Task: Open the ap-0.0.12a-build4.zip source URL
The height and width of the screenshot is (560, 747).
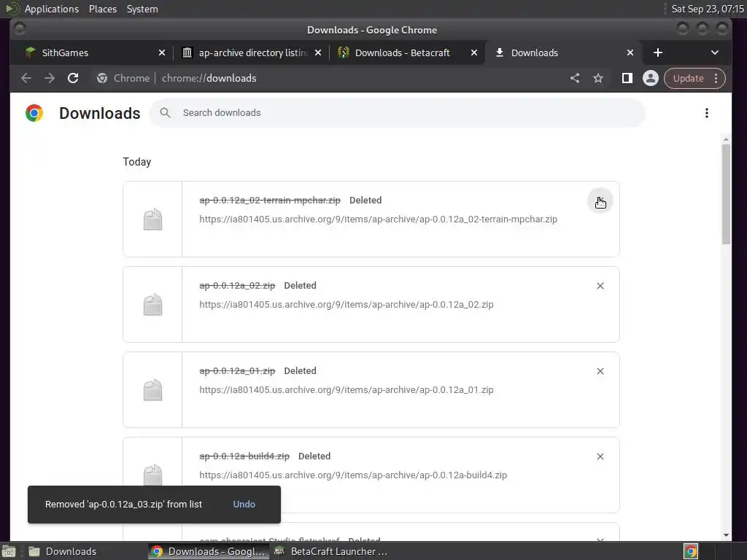Action: 353,475
